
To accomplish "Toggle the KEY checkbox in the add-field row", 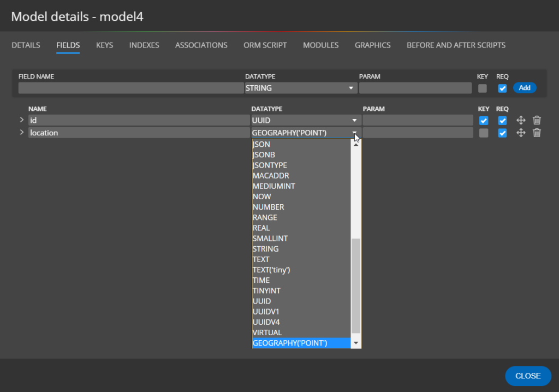I will (x=484, y=88).
